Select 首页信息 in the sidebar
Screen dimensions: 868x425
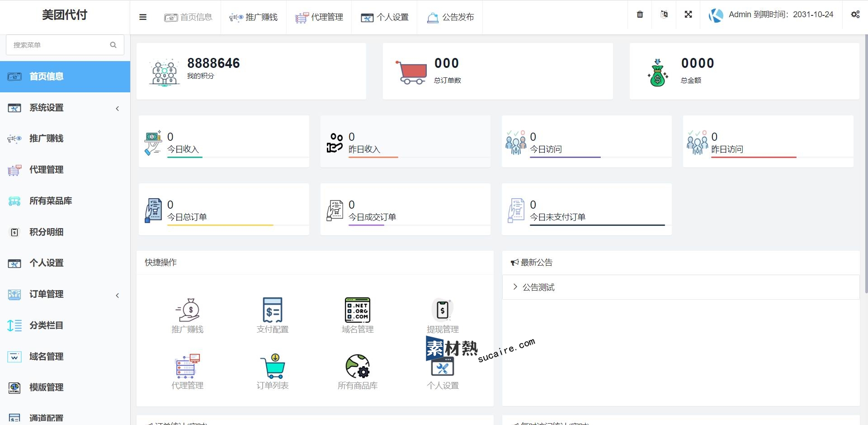tap(65, 76)
